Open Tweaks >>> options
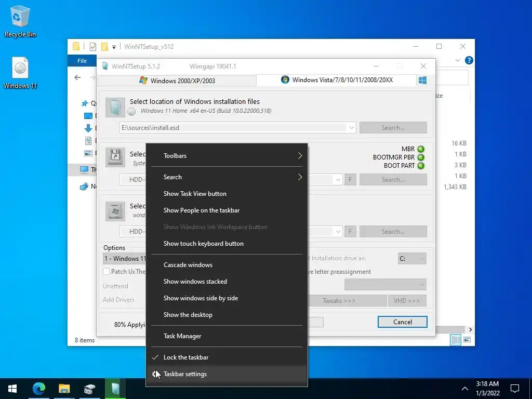532x399 pixels. pyautogui.click(x=347, y=301)
